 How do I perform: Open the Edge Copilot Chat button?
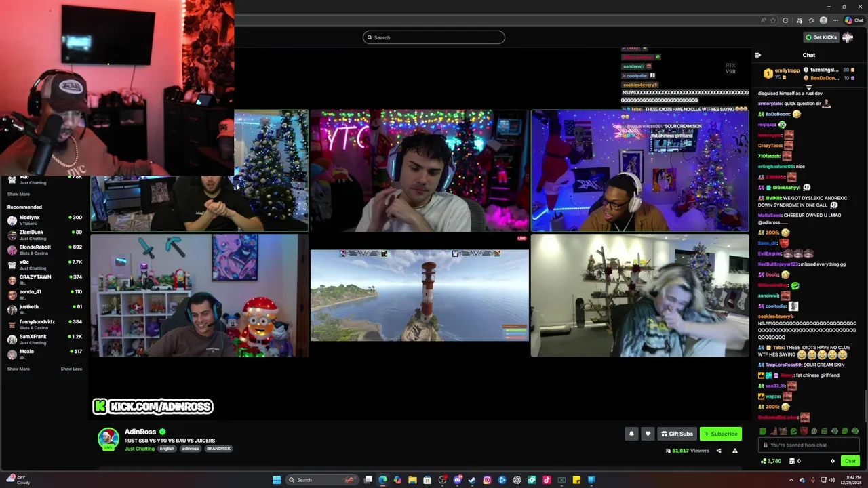coord(854,20)
